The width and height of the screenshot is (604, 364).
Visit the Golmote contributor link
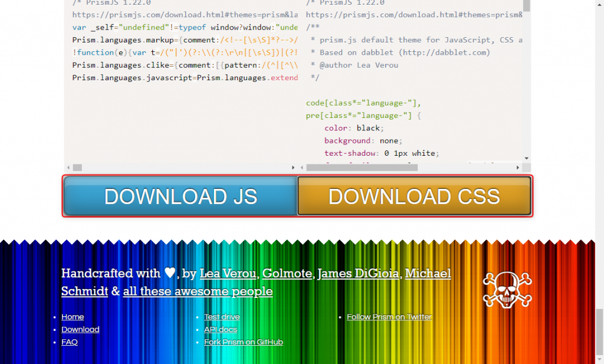tap(287, 273)
